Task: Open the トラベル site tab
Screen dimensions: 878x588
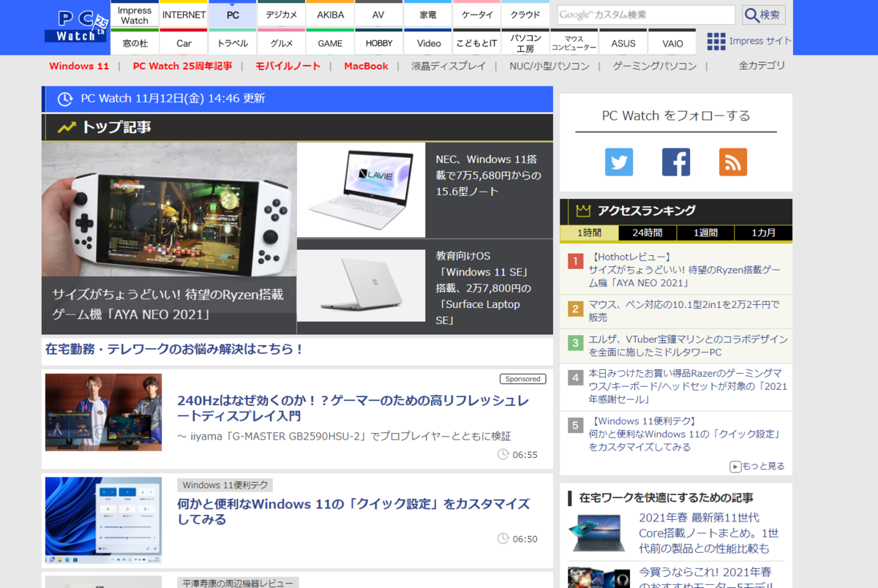Action: pyautogui.click(x=233, y=42)
